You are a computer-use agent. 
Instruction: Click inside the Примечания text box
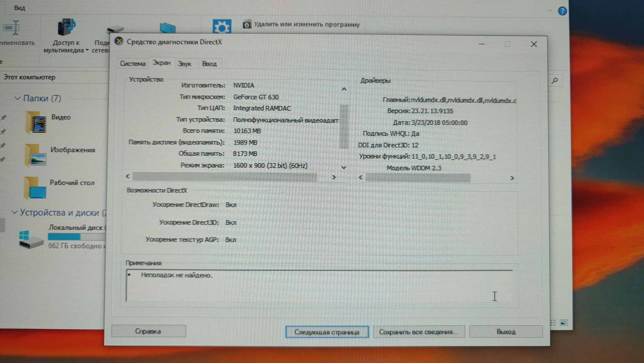pyautogui.click(x=319, y=286)
